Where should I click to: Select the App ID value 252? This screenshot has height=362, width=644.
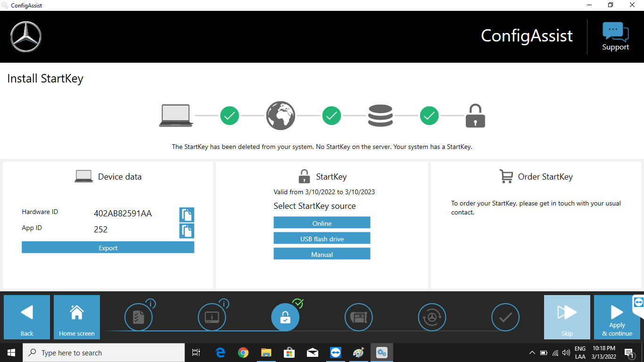pyautogui.click(x=100, y=230)
